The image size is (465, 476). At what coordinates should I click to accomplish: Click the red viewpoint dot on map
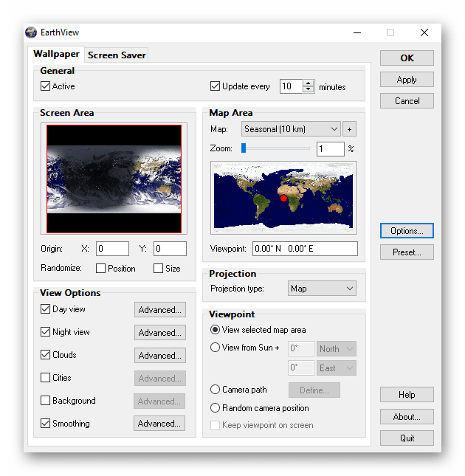283,199
